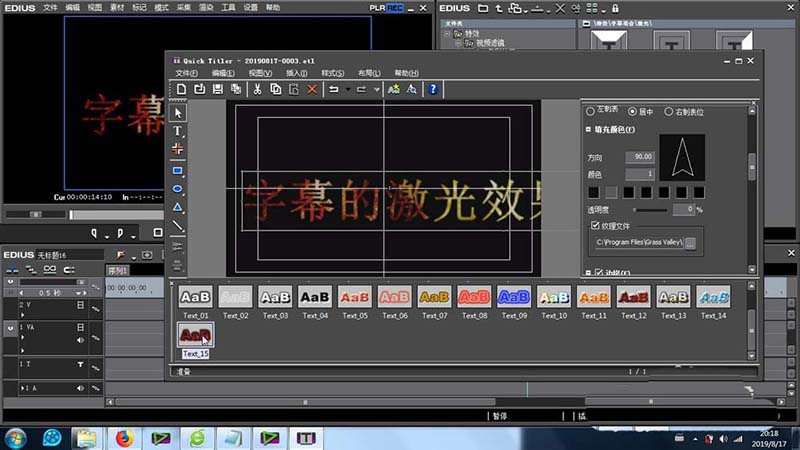Expand the 2 V track arrow
This screenshot has width=800, height=450.
(x=22, y=314)
